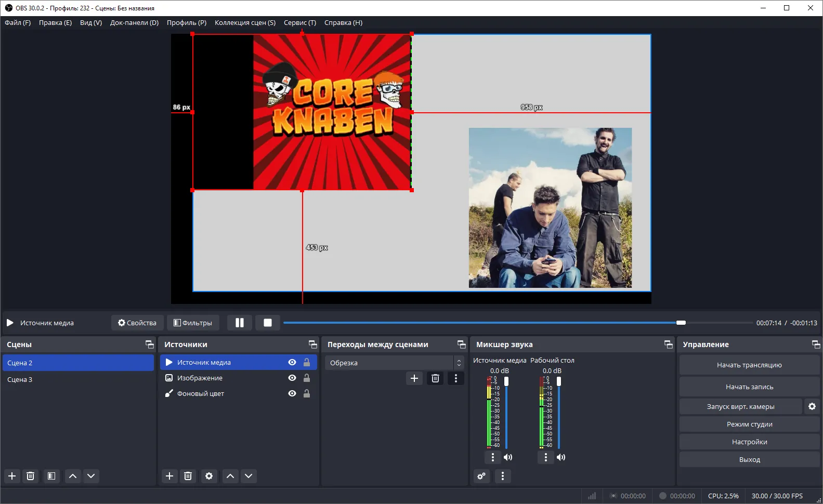
Task: Remove the scene transition with trash icon
Action: 436,378
